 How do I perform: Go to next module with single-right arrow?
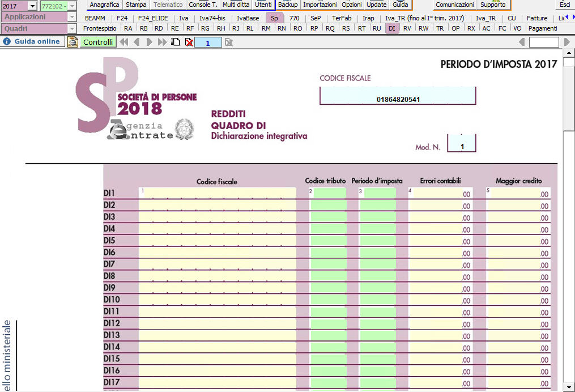point(149,42)
